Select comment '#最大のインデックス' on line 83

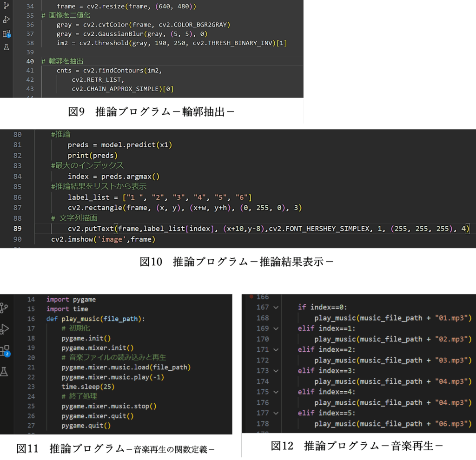coord(87,166)
